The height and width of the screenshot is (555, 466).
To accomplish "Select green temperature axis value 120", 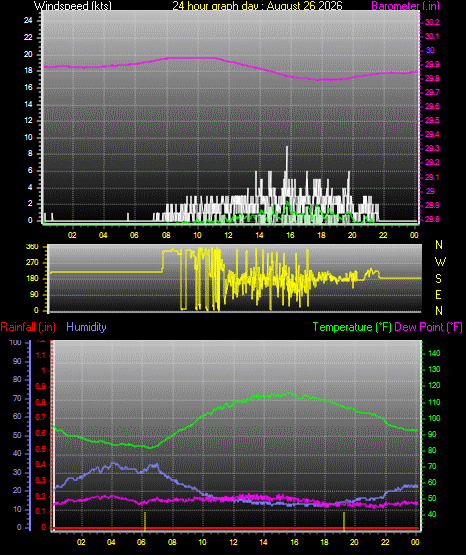I will 434,385.
